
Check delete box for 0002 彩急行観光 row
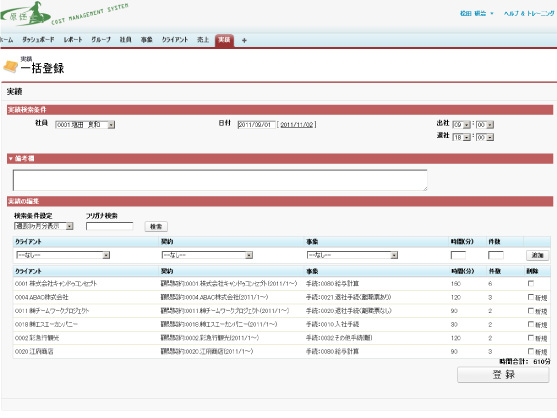click(531, 338)
